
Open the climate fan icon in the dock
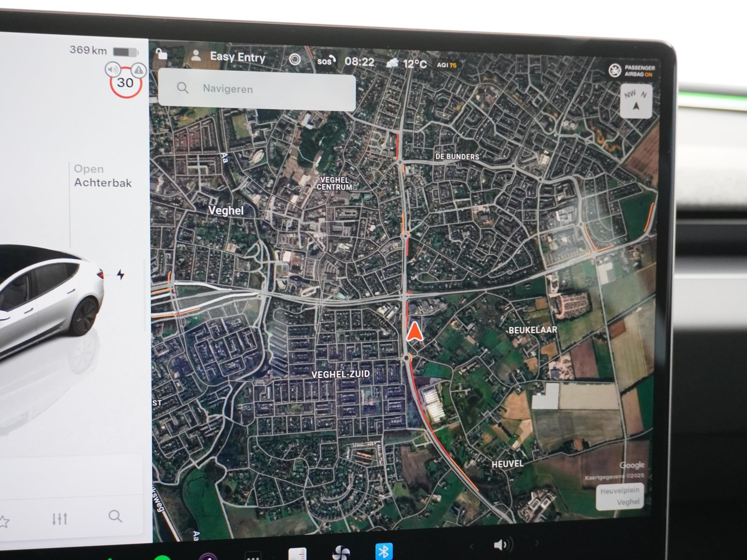point(341,553)
